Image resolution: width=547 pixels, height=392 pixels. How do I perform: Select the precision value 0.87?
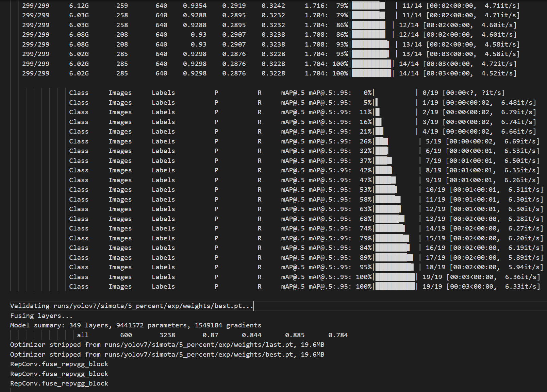[x=211, y=335]
